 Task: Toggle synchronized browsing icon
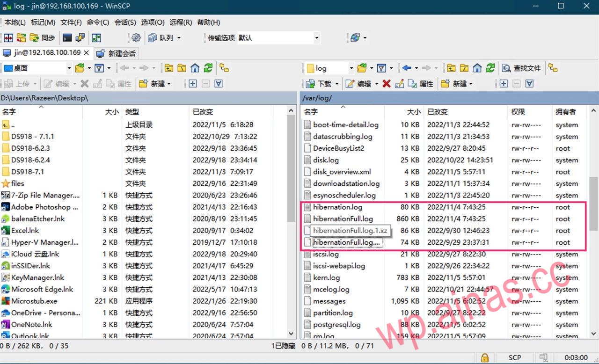96,38
